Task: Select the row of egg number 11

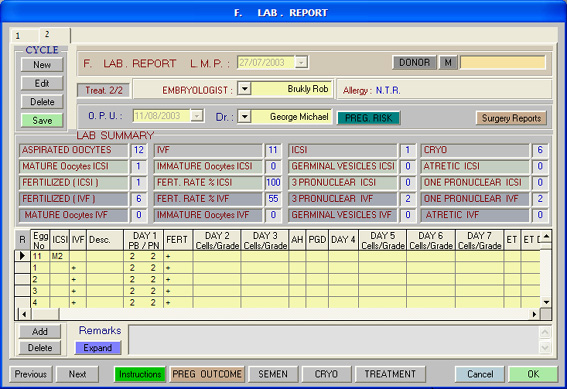Action: coord(22,256)
